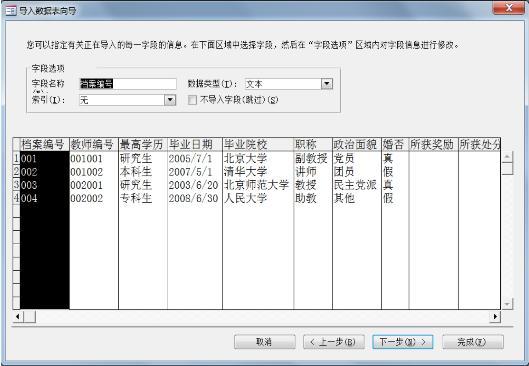
Task: Click the vertical scrollbar thumb
Action: pos(507,168)
